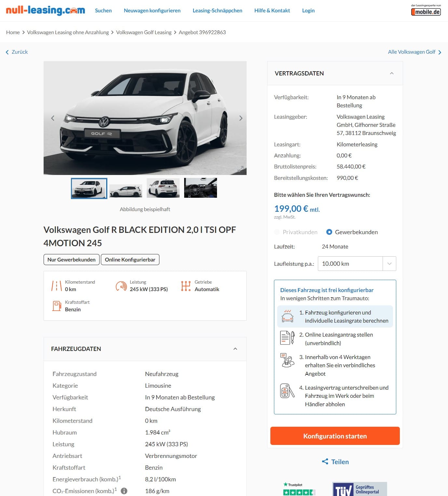Viewport: 448px width, 496px height.
Task: Click the Konfiguration starten button
Action: click(335, 436)
